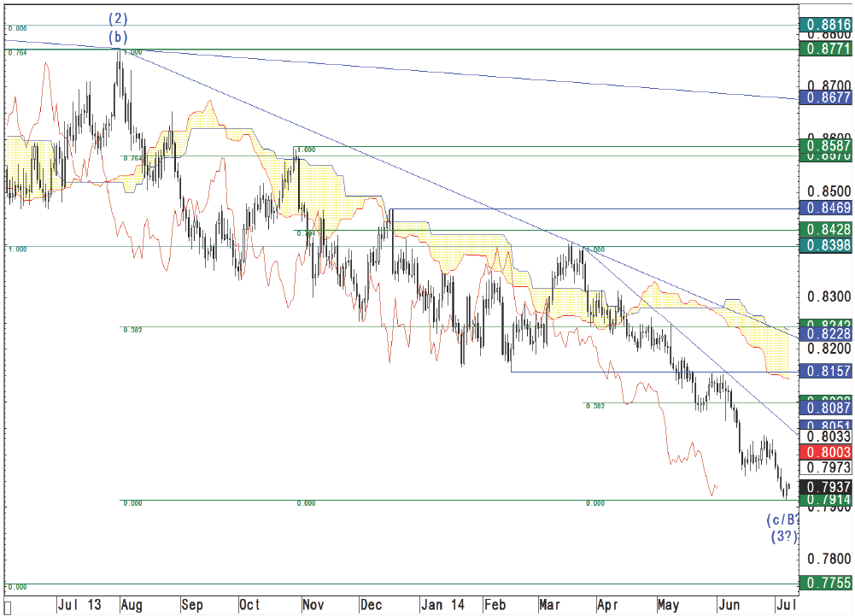Click the 0.8157 price level tag

tap(826, 372)
